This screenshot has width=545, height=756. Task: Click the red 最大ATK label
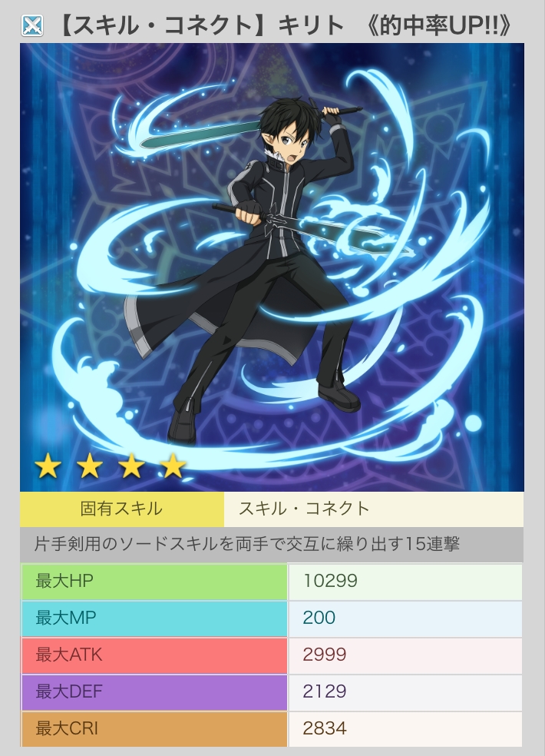click(154, 655)
